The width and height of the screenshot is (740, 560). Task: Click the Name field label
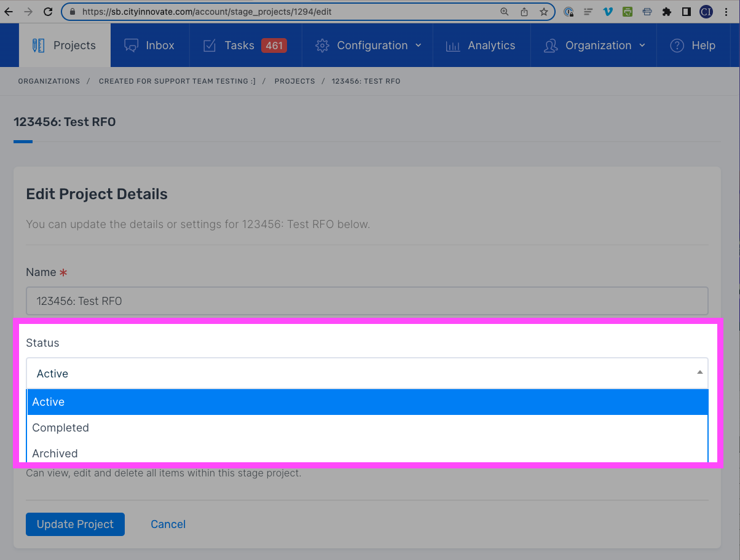tap(40, 272)
